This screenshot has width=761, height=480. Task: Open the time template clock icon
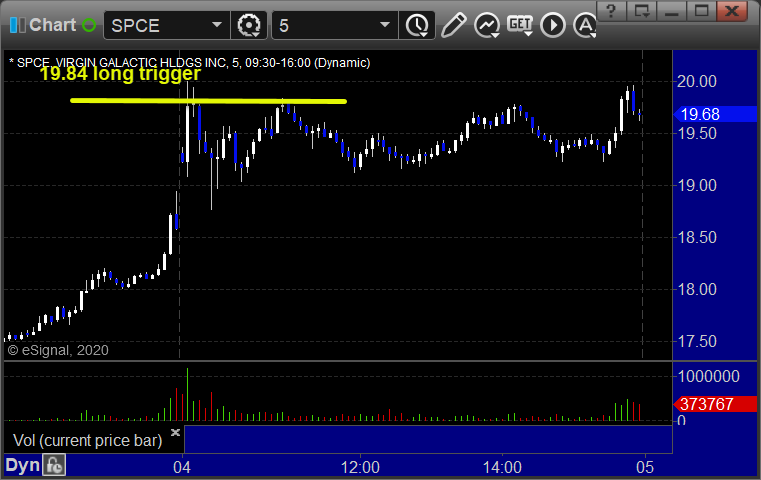(x=417, y=25)
